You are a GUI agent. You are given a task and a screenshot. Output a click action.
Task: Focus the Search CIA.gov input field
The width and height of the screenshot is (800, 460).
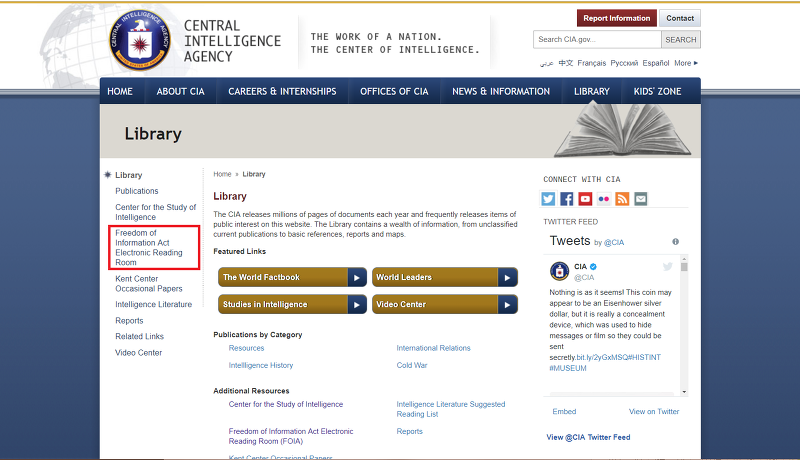597,40
